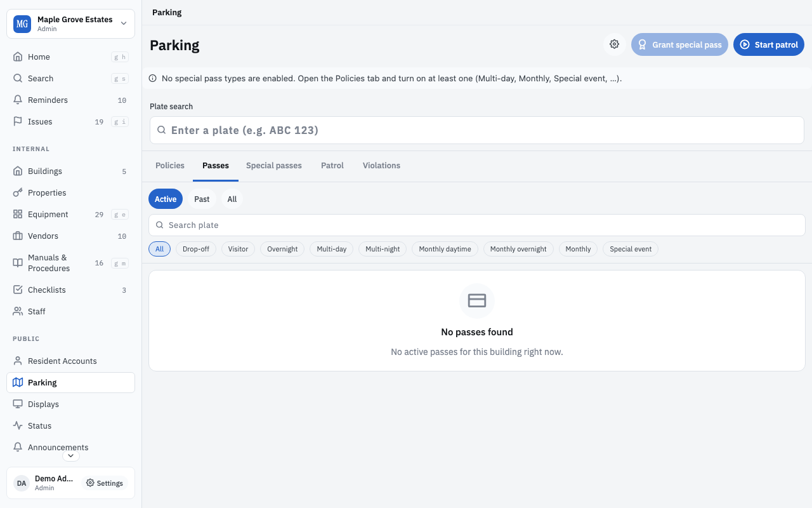This screenshot has width=812, height=508.
Task: Click the Parking map icon in sidebar
Action: pyautogui.click(x=18, y=382)
